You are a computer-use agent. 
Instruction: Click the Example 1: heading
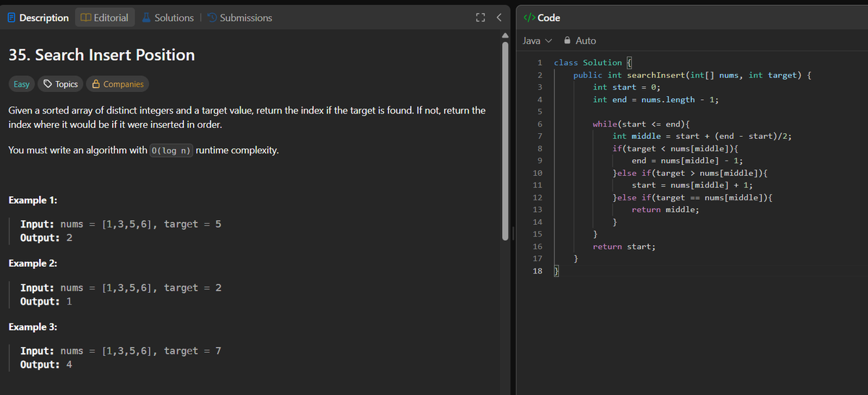[33, 200]
